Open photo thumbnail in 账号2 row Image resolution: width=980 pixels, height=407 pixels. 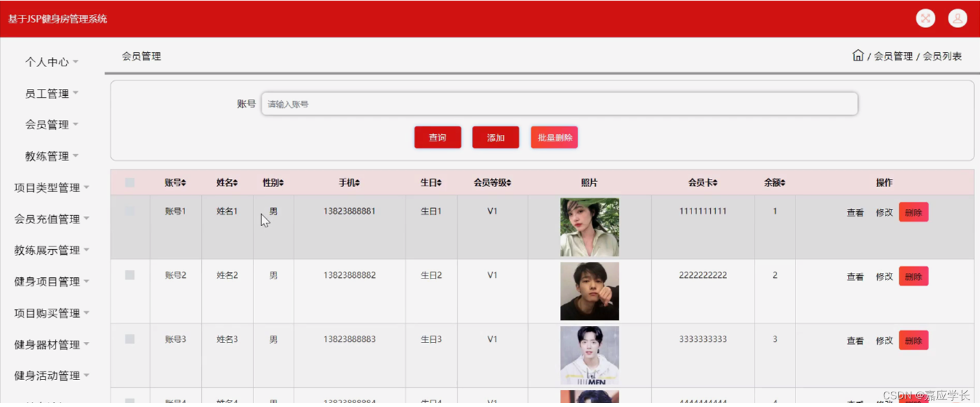pyautogui.click(x=589, y=291)
